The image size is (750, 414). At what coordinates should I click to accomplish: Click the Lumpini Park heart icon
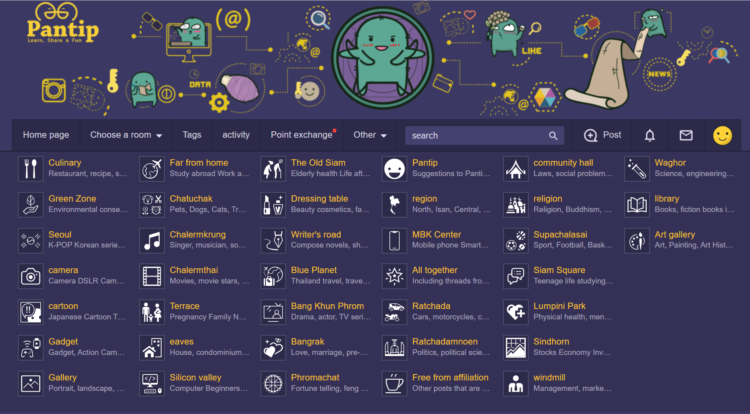[516, 312]
